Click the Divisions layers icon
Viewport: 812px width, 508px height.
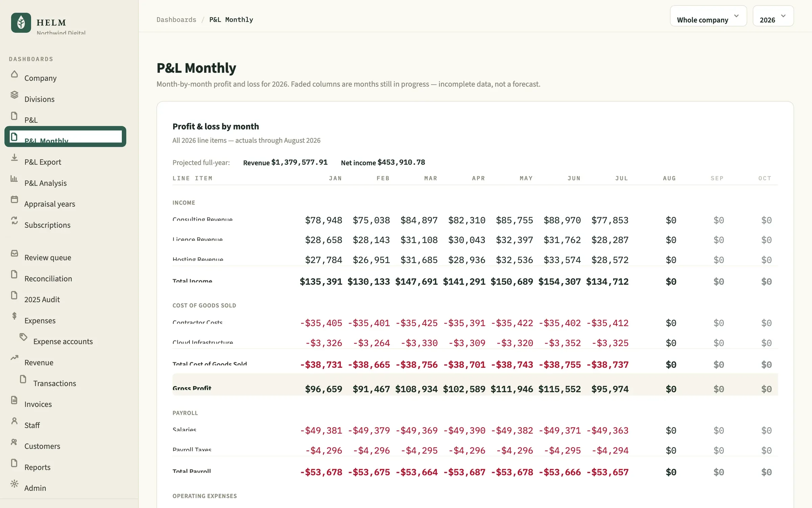click(14, 95)
